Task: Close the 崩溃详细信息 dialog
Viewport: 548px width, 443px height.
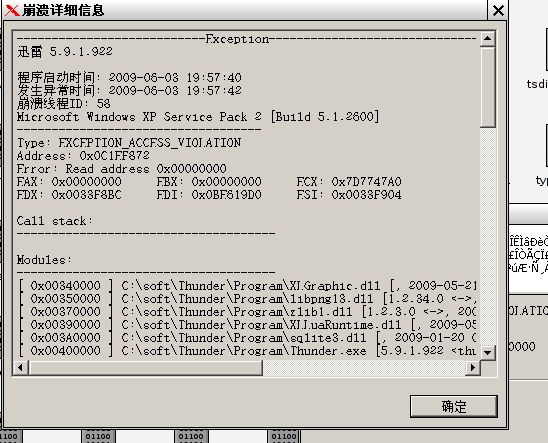Action: click(498, 10)
